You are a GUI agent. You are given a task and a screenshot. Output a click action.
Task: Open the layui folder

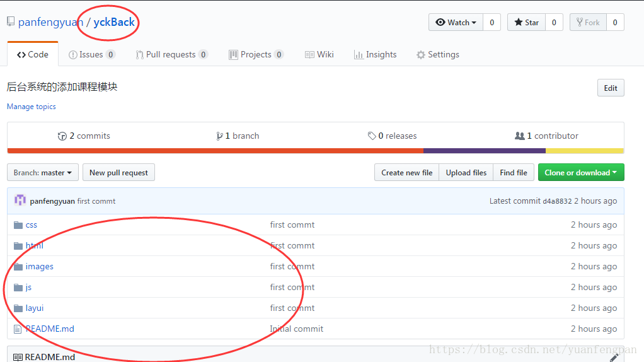(35, 308)
